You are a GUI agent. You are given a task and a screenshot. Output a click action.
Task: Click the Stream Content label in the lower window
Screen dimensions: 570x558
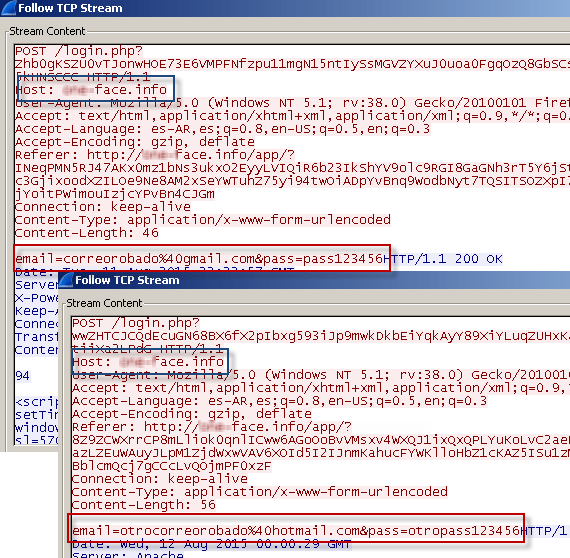coord(104,303)
